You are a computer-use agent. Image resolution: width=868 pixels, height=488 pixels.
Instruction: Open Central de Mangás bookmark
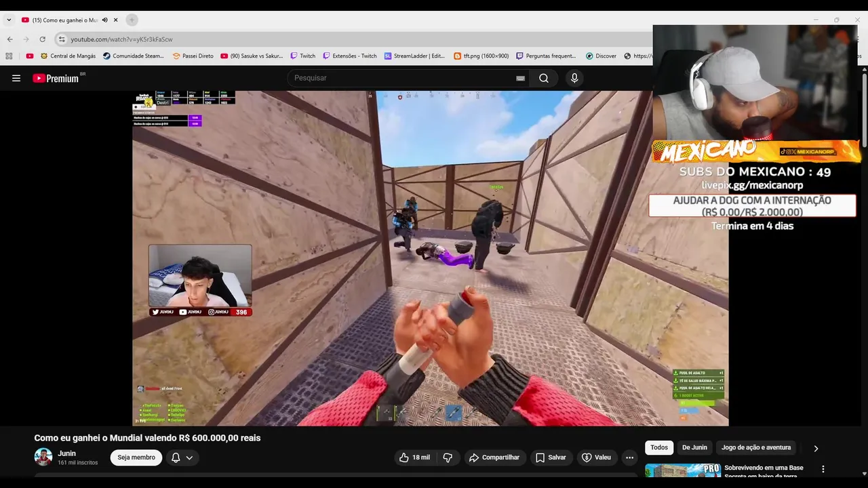point(68,56)
